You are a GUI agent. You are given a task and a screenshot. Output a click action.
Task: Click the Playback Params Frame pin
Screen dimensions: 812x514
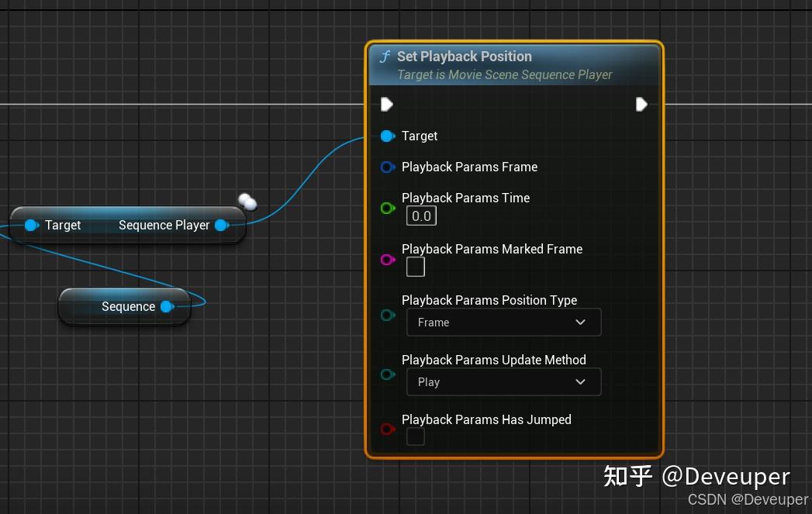point(388,167)
